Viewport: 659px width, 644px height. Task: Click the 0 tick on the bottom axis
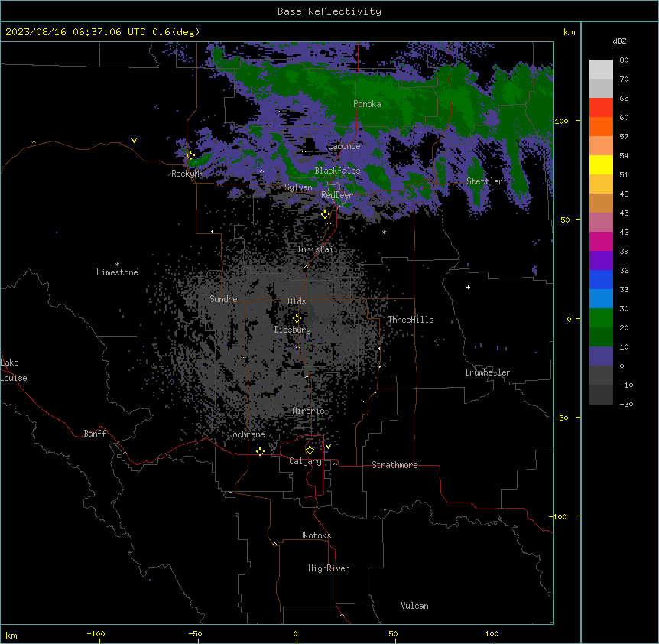pyautogui.click(x=295, y=633)
